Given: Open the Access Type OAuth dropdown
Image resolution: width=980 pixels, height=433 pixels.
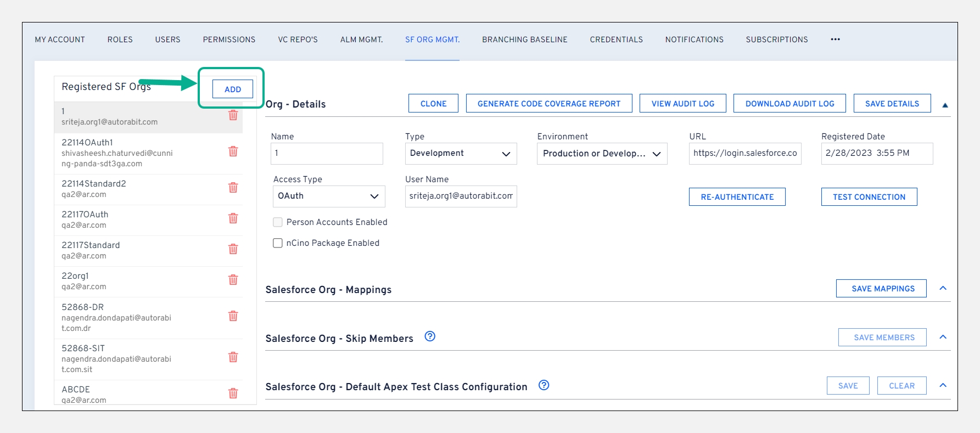Looking at the screenshot, I should point(328,196).
